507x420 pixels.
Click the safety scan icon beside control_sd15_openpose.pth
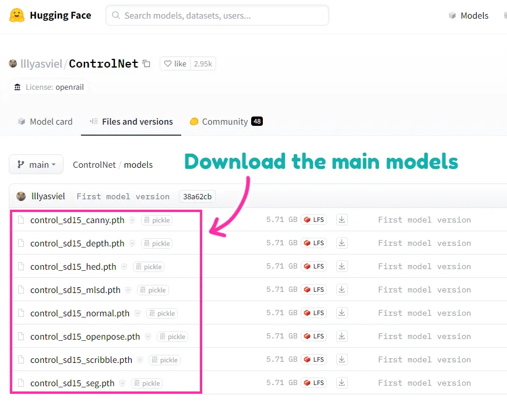[148, 337]
